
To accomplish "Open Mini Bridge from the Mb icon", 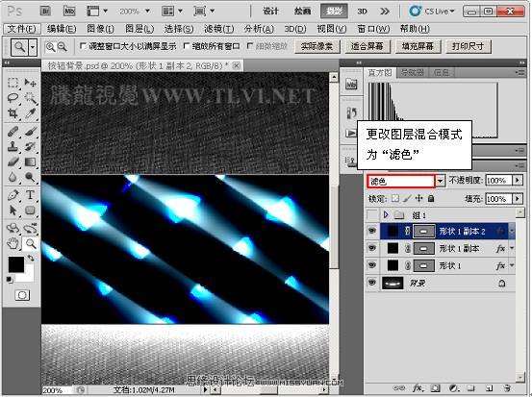I will [69, 12].
